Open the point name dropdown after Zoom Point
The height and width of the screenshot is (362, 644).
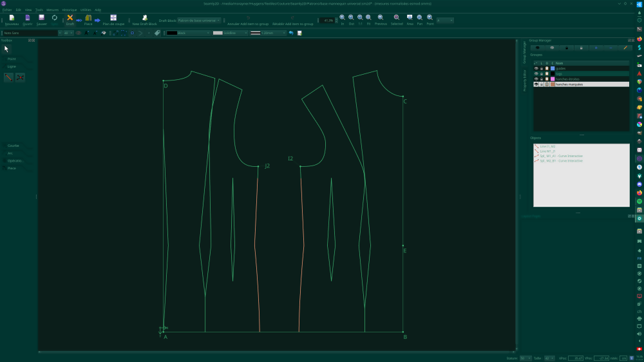445,20
